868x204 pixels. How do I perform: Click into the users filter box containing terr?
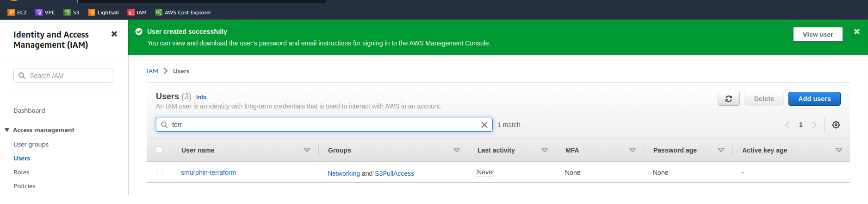tap(324, 125)
